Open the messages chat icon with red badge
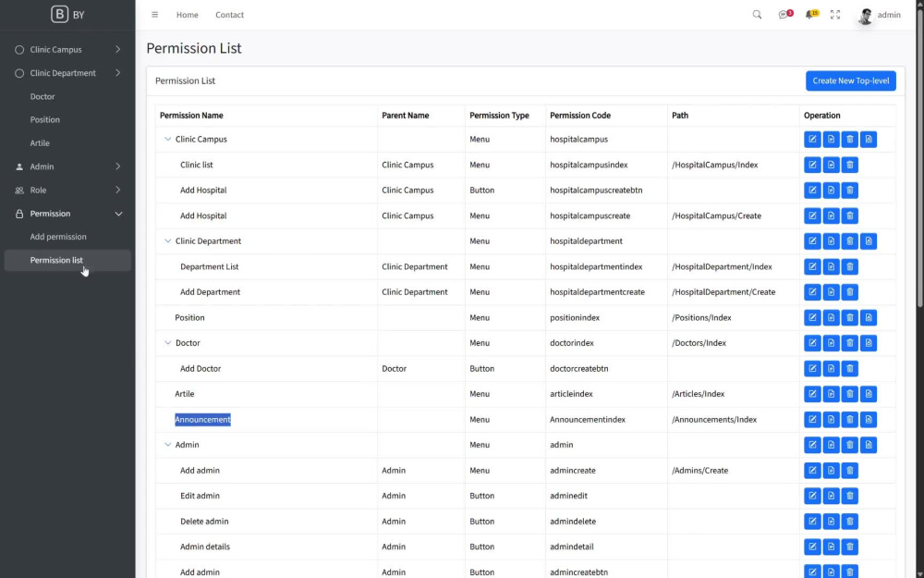This screenshot has width=924, height=578. (x=784, y=14)
